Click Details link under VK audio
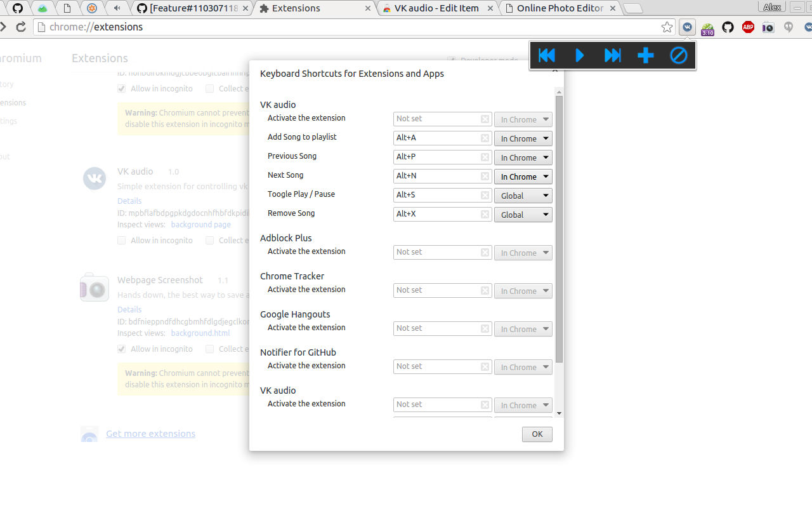Viewport: 812px width, 508px height. pyautogui.click(x=129, y=201)
